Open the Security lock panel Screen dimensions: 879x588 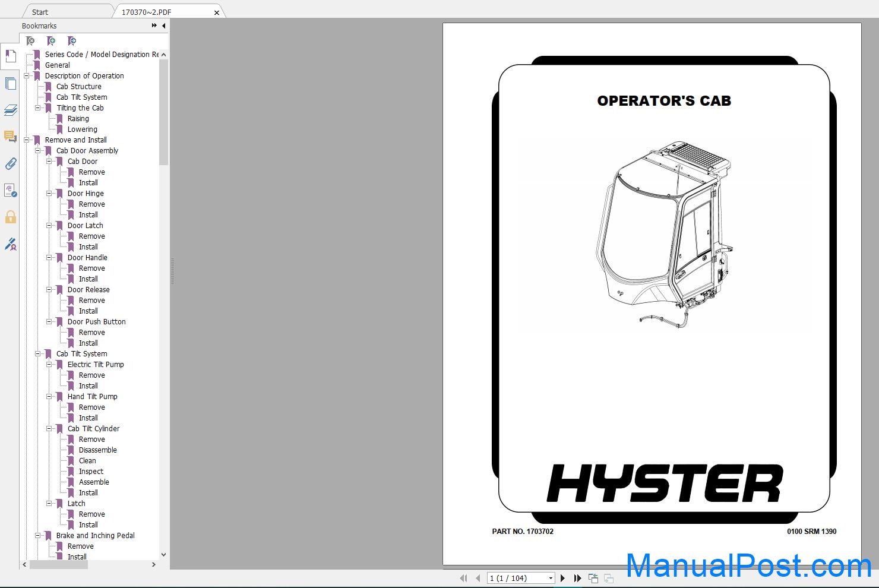pos(10,217)
